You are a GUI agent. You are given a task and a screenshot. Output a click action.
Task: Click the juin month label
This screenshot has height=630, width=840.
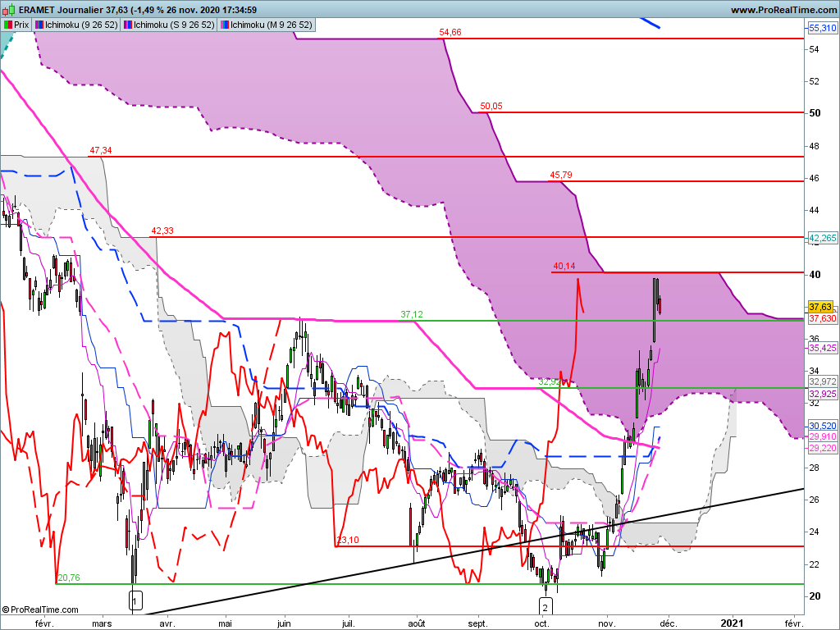coord(284,623)
